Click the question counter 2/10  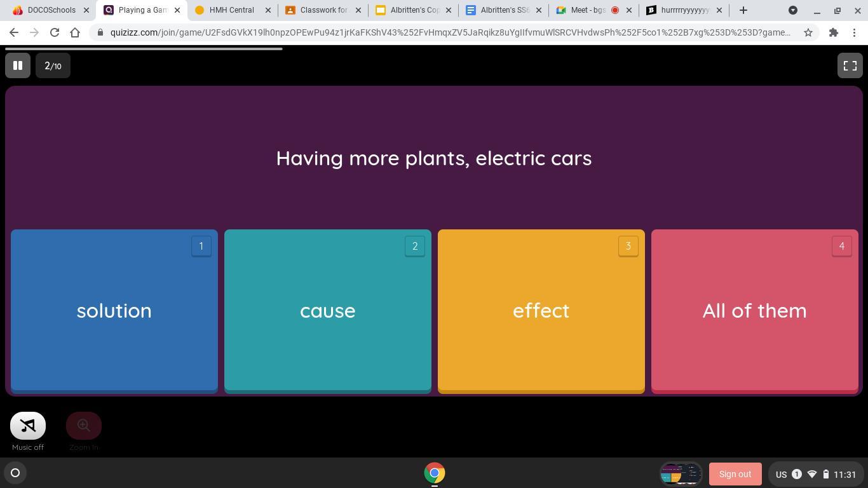53,65
